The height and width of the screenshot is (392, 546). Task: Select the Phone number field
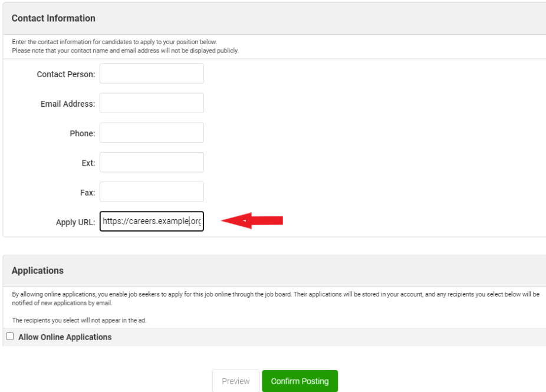152,133
